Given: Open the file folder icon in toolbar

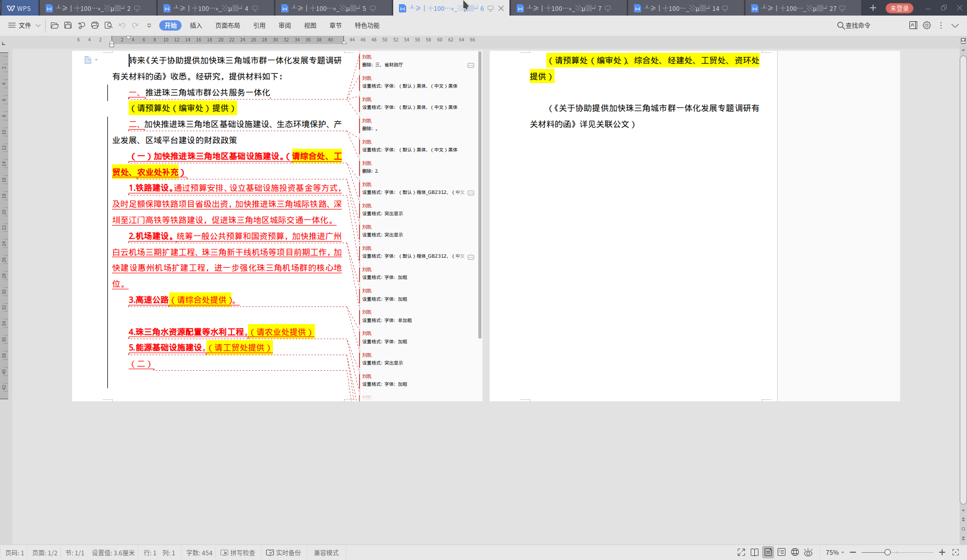Looking at the screenshot, I should [x=54, y=25].
